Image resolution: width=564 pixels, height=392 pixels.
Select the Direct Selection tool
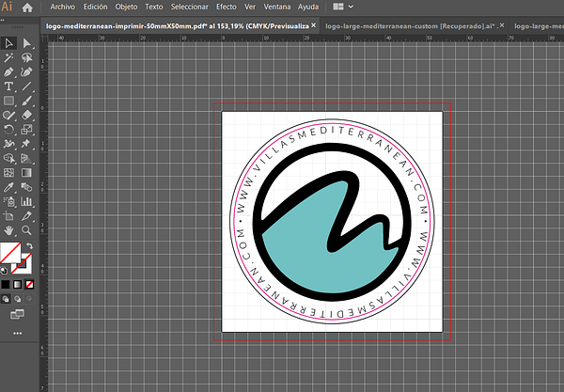27,43
